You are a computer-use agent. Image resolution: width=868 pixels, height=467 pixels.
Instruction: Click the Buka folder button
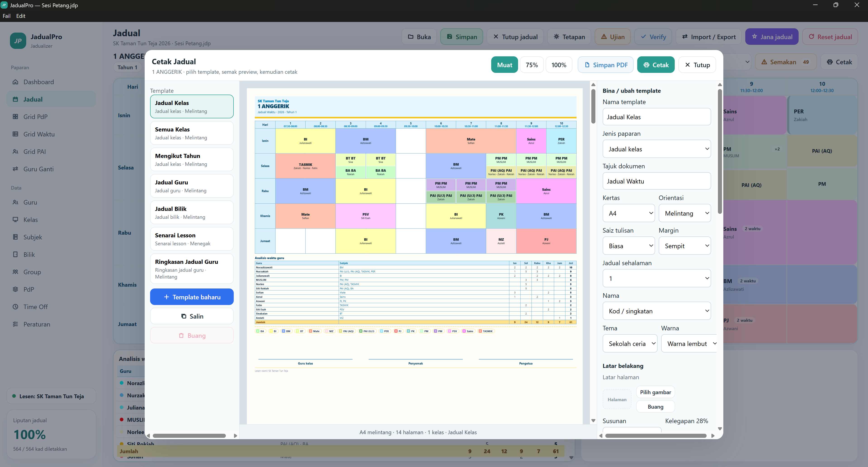click(419, 37)
